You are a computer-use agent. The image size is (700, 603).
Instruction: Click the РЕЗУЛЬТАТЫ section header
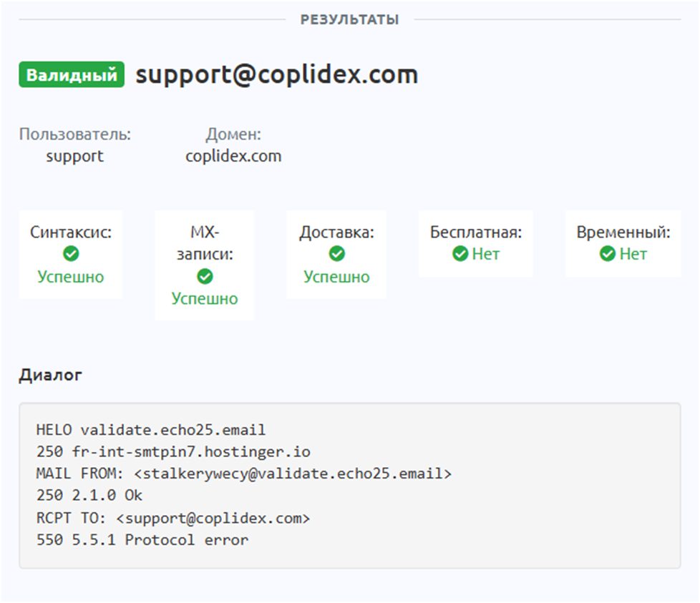pos(349,19)
